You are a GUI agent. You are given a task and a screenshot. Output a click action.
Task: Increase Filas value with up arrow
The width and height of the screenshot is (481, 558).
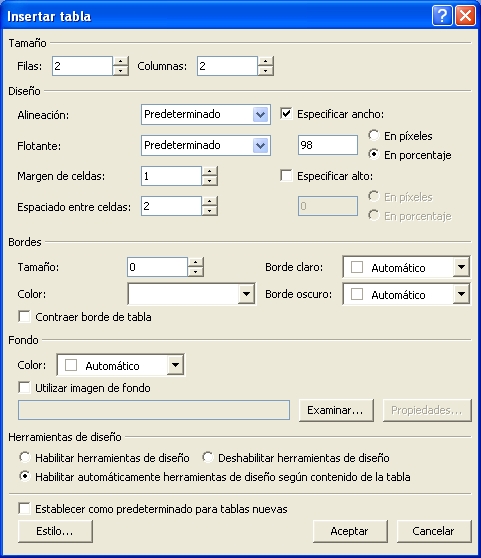[x=120, y=61]
